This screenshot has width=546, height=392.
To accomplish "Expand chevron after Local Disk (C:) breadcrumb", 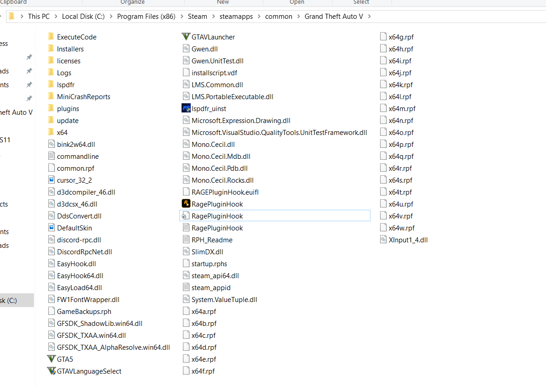I will click(111, 17).
